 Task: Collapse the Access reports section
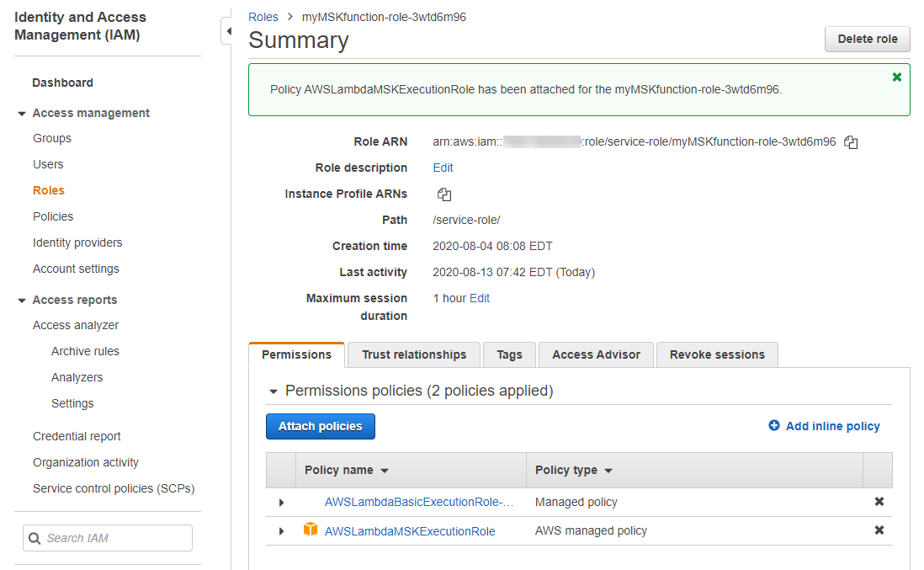point(22,301)
